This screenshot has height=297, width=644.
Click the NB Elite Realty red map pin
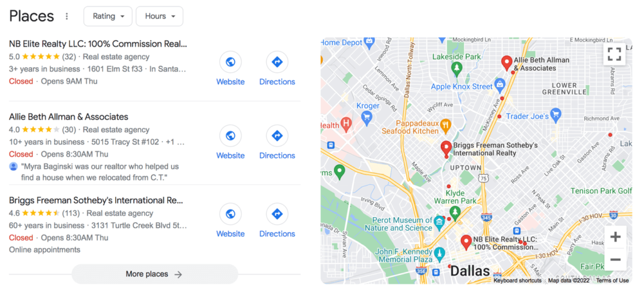[466, 242]
